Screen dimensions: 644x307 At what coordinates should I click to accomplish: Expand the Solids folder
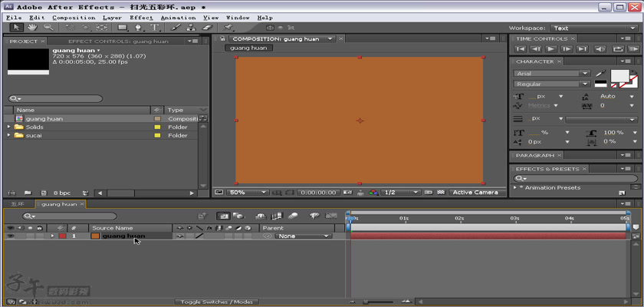(x=9, y=127)
